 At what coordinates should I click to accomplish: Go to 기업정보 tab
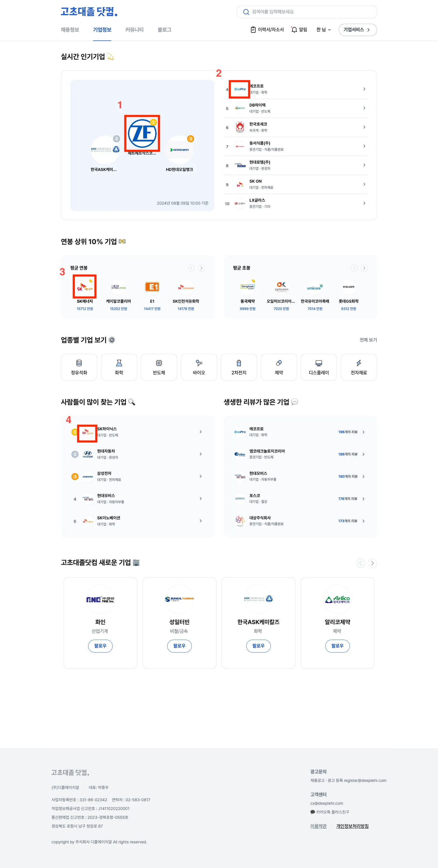point(102,30)
